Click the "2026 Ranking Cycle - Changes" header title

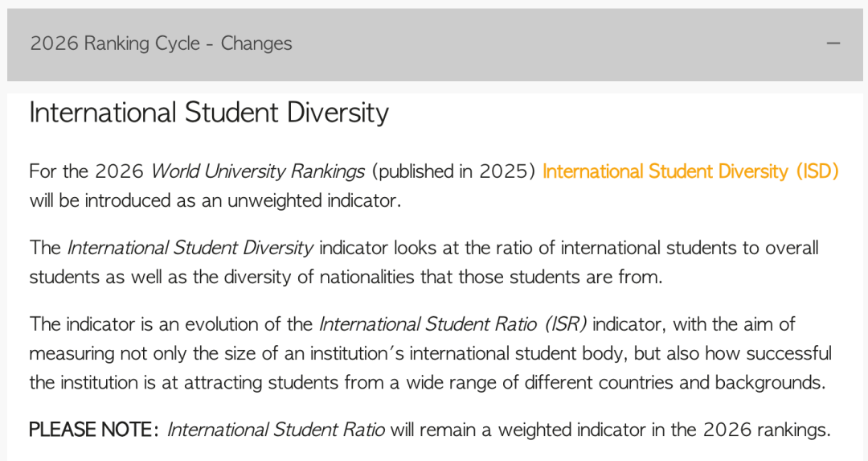tap(161, 43)
